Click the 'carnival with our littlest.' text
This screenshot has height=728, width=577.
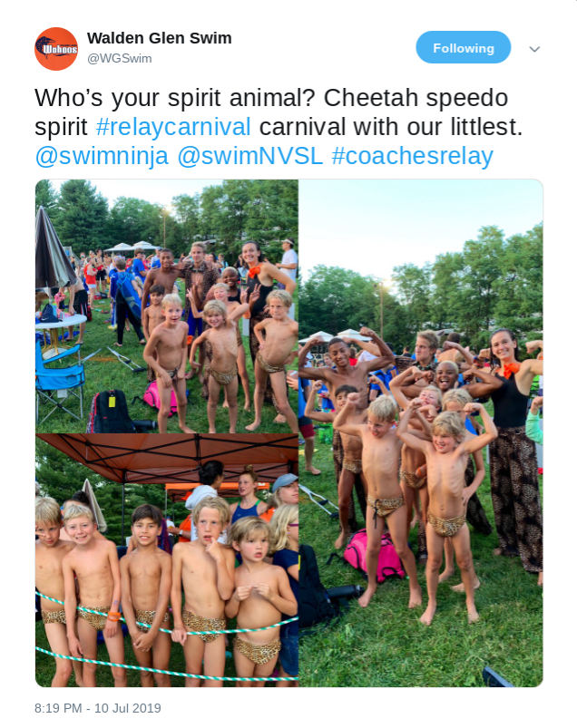tap(391, 127)
